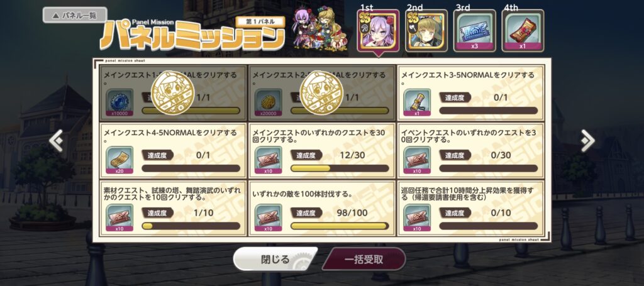This screenshot has height=286, width=644.
Task: Expand the パネル一覧 panel list
Action: [75, 15]
